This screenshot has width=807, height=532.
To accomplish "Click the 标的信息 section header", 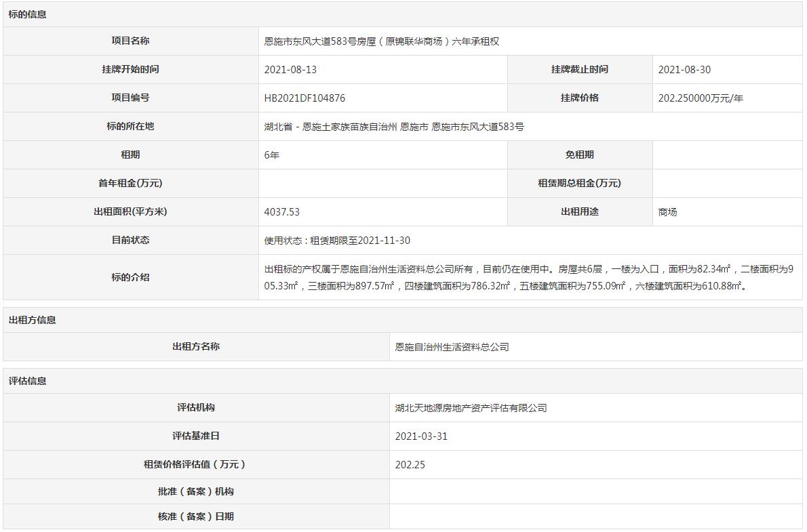I will click(27, 14).
